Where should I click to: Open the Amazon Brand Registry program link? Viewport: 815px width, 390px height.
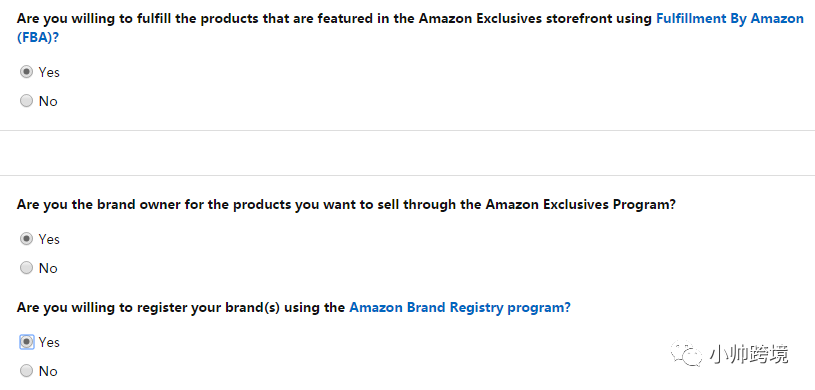[x=459, y=307]
